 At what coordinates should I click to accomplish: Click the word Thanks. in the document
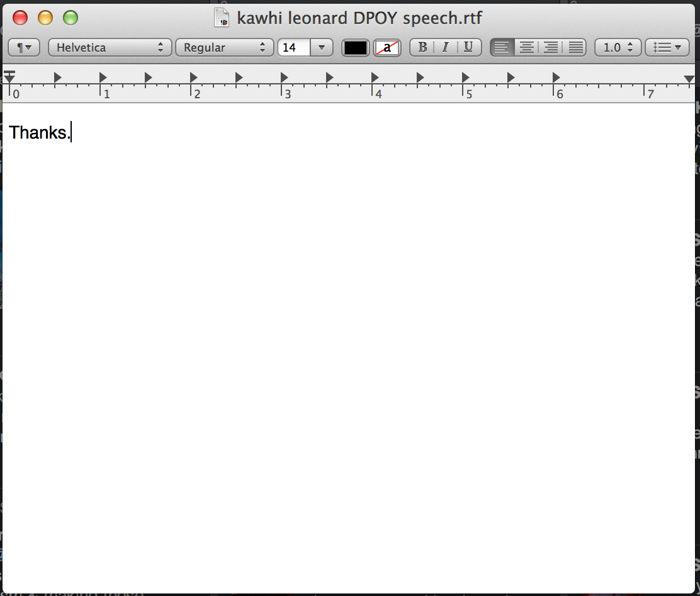pos(39,132)
